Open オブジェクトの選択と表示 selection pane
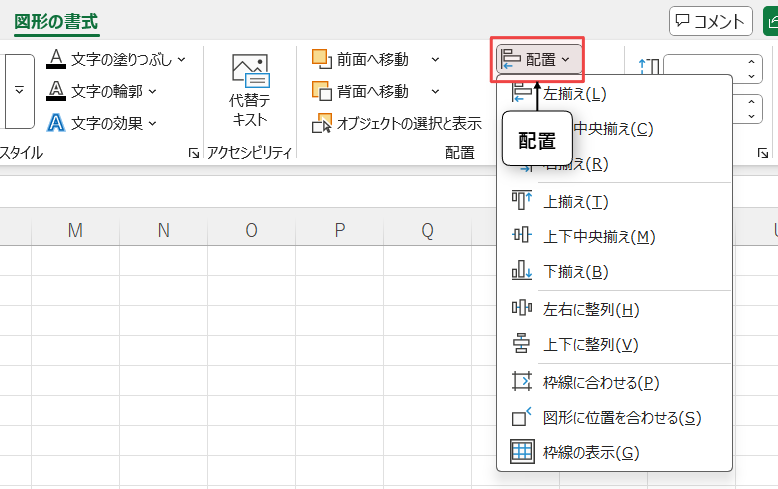The height and width of the screenshot is (489, 778). tap(397, 124)
